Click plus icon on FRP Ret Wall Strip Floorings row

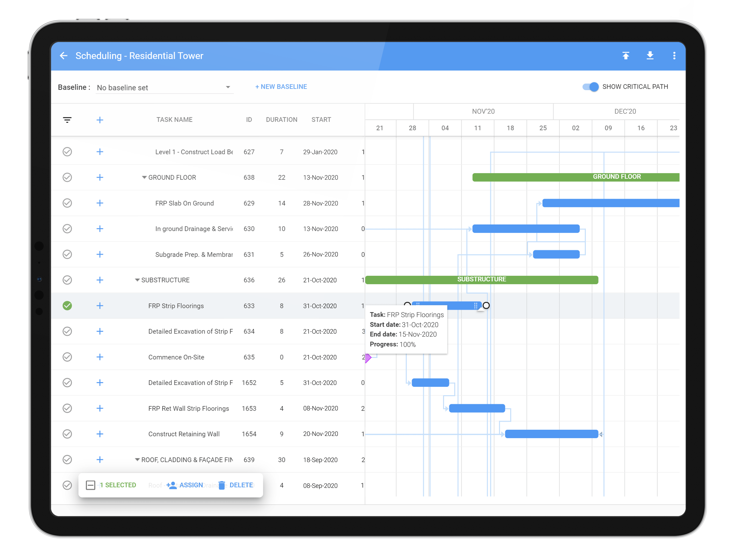100,409
